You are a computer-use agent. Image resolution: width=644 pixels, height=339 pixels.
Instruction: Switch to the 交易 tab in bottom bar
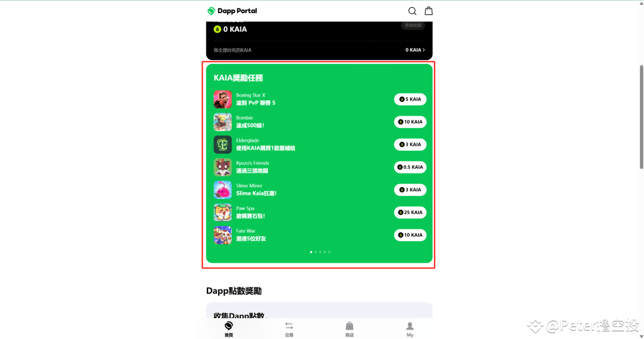coord(289,329)
